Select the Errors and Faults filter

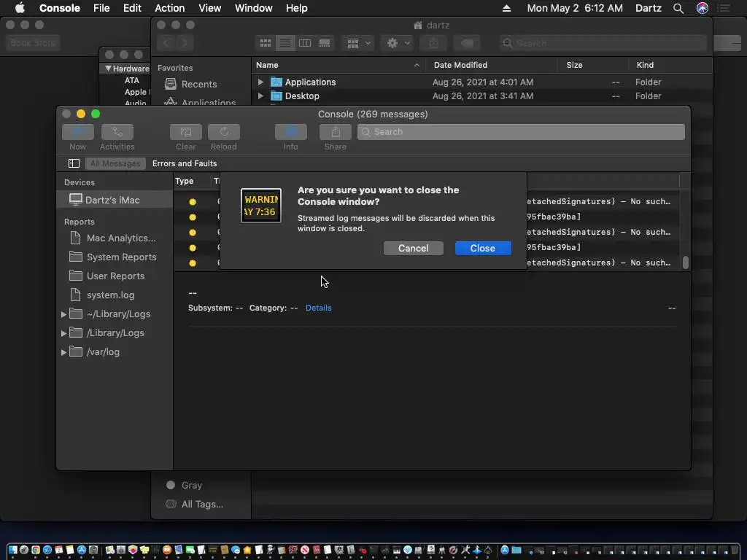[185, 163]
